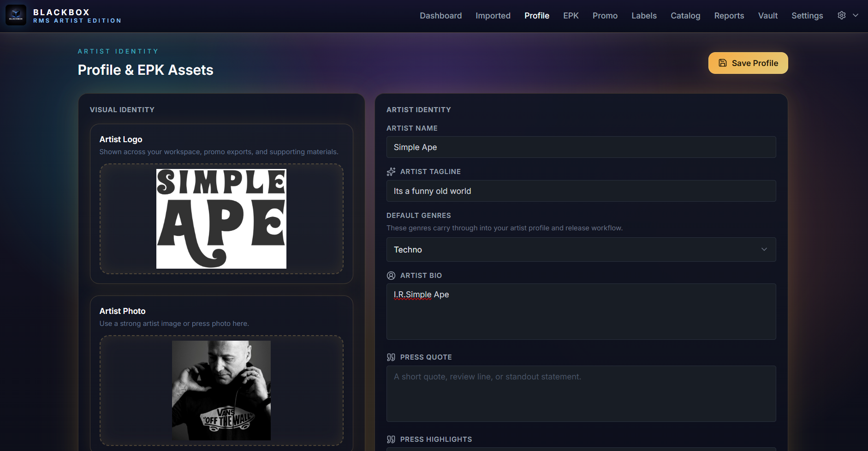Screen dimensions: 868x451
Task: Open the Reports section
Action: point(729,15)
